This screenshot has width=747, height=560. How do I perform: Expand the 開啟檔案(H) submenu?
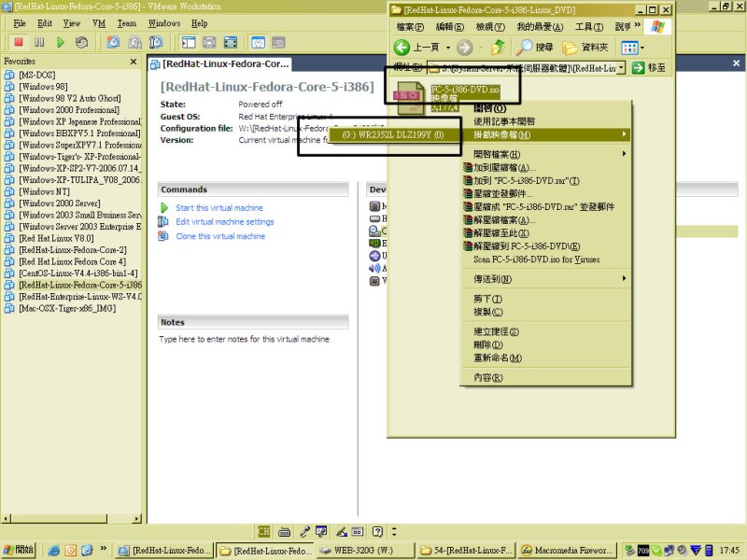pyautogui.click(x=546, y=154)
